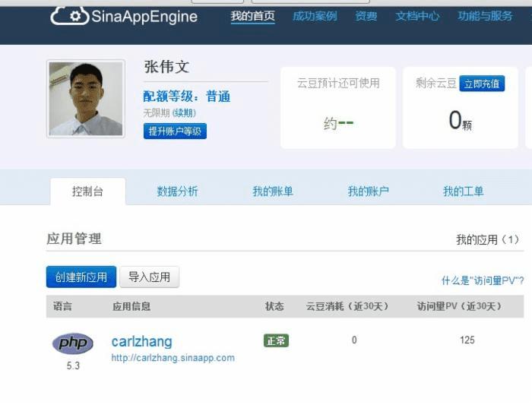
Task: Select 我的首页 in the top navigation
Action: 253,16
